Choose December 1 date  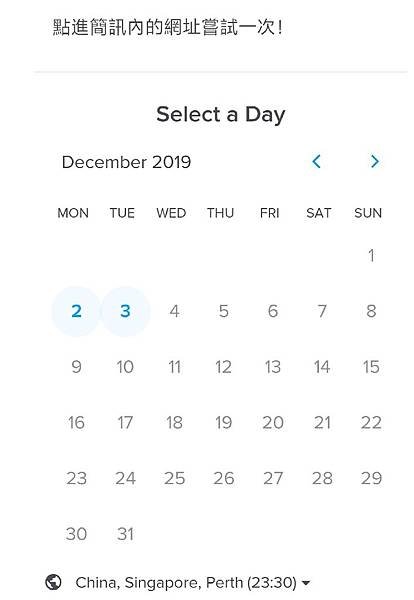[x=371, y=255]
